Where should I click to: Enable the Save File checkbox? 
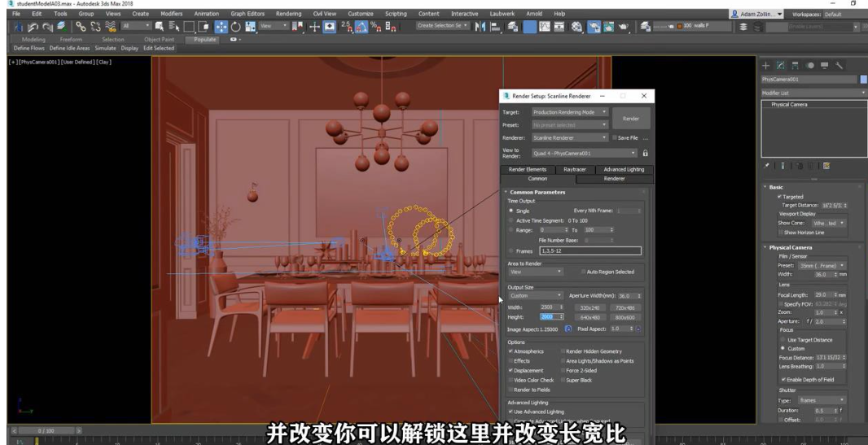tap(615, 138)
